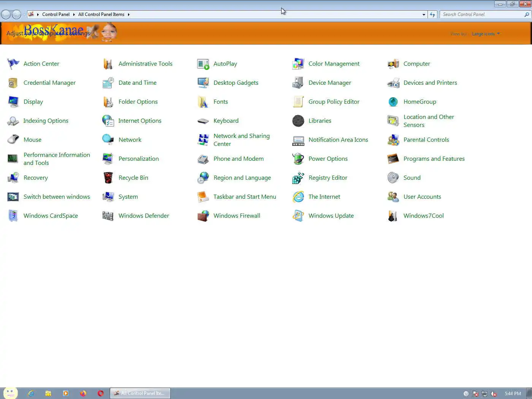Click the volume icon in system tray

point(494,394)
